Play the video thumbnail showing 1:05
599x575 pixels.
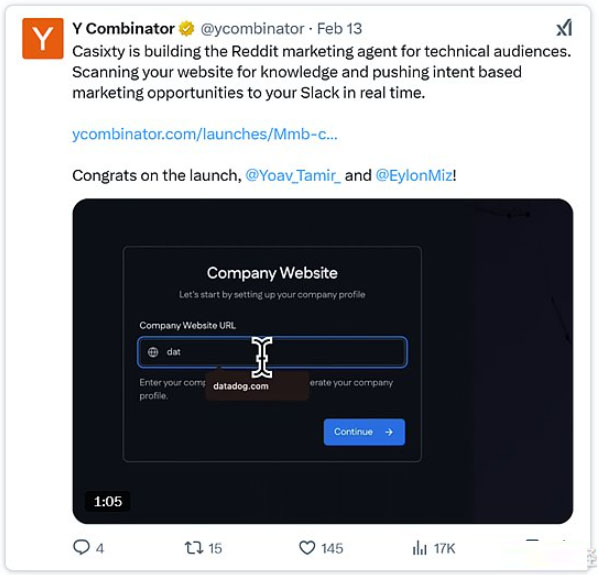pyautogui.click(x=322, y=361)
